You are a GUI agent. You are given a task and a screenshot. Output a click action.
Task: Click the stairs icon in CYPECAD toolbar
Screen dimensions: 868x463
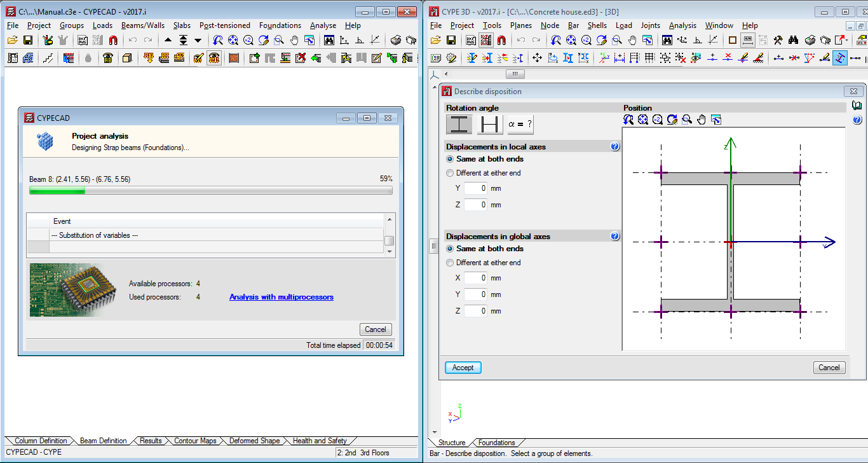(48, 58)
